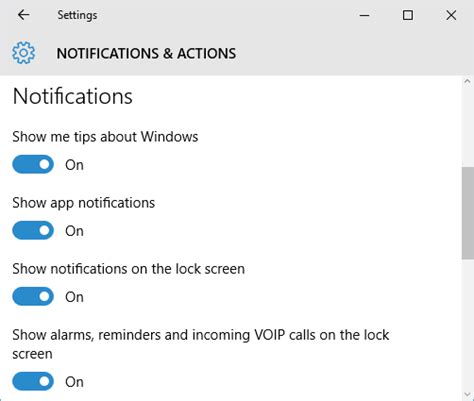The width and height of the screenshot is (474, 401).
Task: Maximize the Settings window
Action: 408,15
